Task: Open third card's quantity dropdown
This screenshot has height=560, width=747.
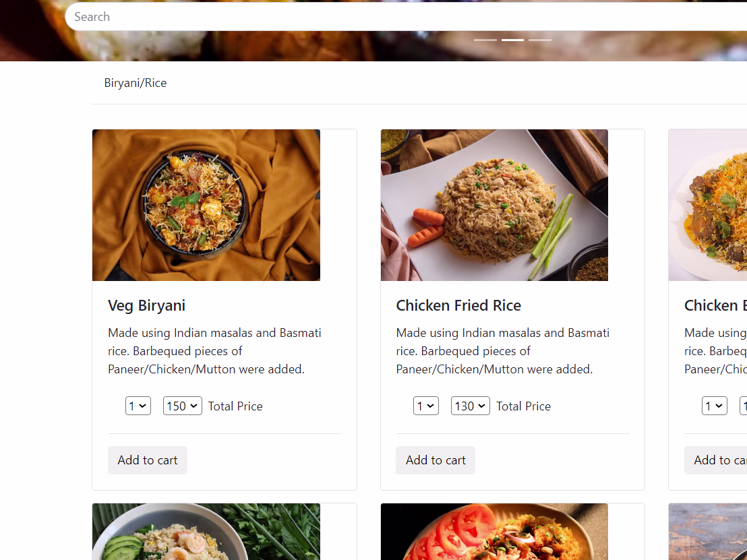Action: [x=714, y=406]
